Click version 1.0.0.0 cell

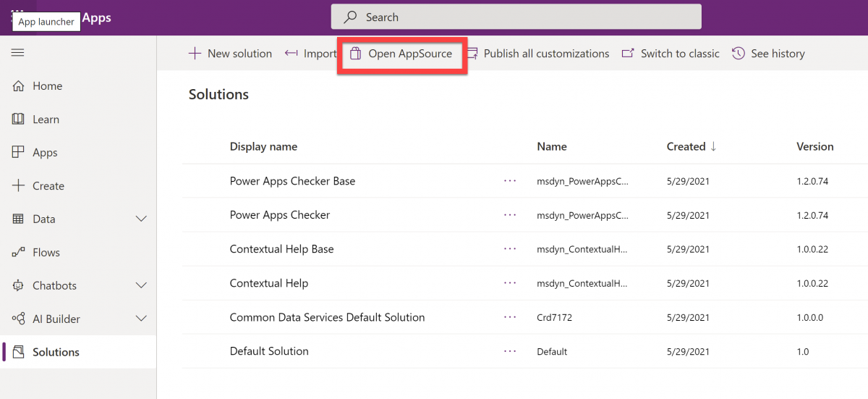click(809, 318)
